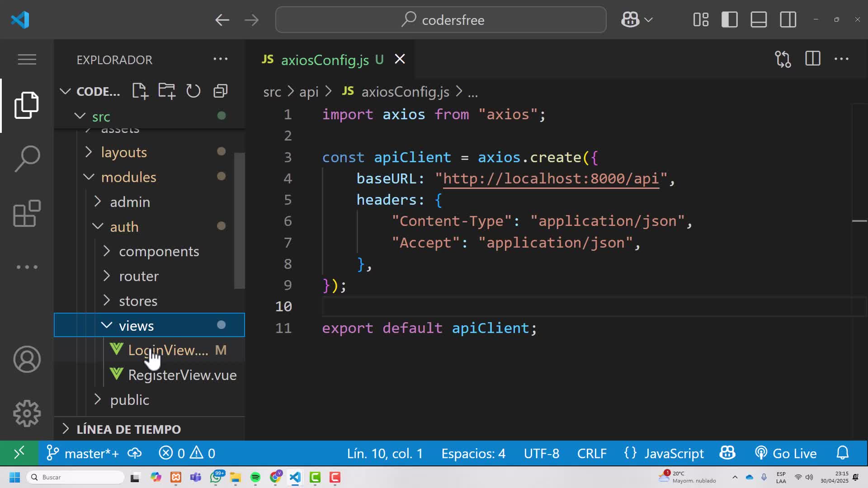Open the hamburger application menu
868x488 pixels.
tap(27, 59)
